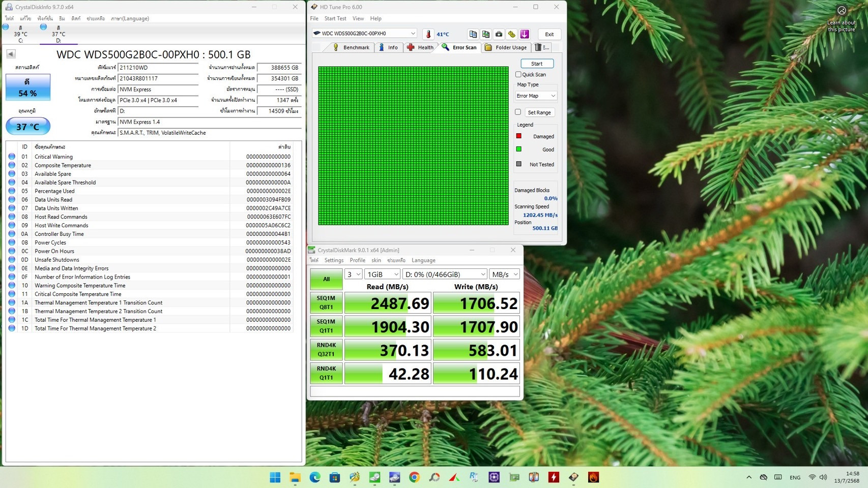Screen dimensions: 868x488
Task: Open the HD Tune drive selection dropdown
Action: click(x=364, y=34)
